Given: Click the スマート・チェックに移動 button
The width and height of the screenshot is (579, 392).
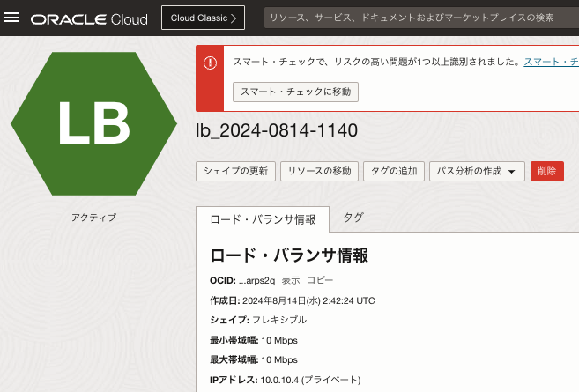Looking at the screenshot, I should coord(295,92).
